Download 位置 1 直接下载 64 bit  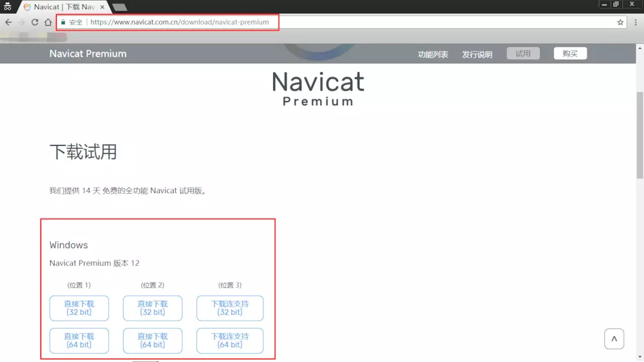pos(79,341)
